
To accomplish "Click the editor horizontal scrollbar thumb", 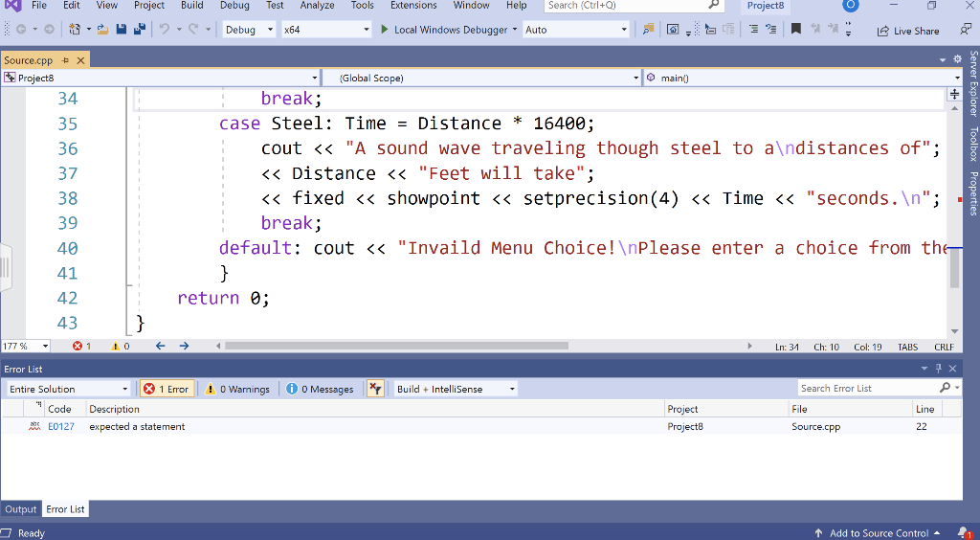I will pos(396,346).
